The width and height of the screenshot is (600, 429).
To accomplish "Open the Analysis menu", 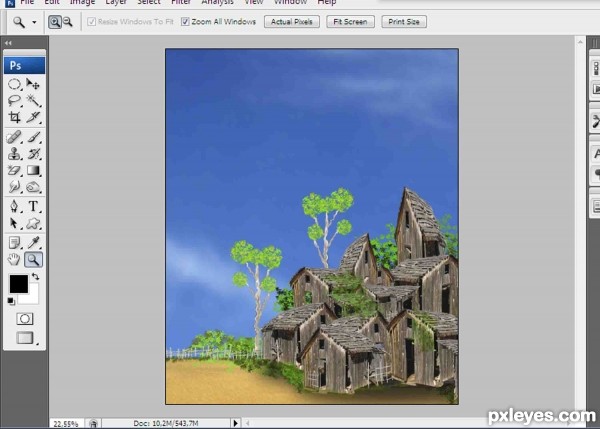I will tap(217, 2).
